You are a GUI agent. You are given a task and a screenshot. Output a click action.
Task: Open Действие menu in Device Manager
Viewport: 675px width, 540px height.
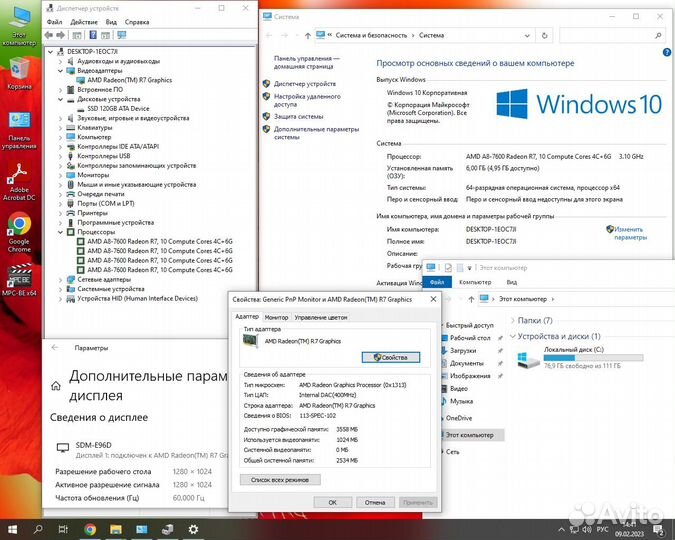click(x=84, y=22)
